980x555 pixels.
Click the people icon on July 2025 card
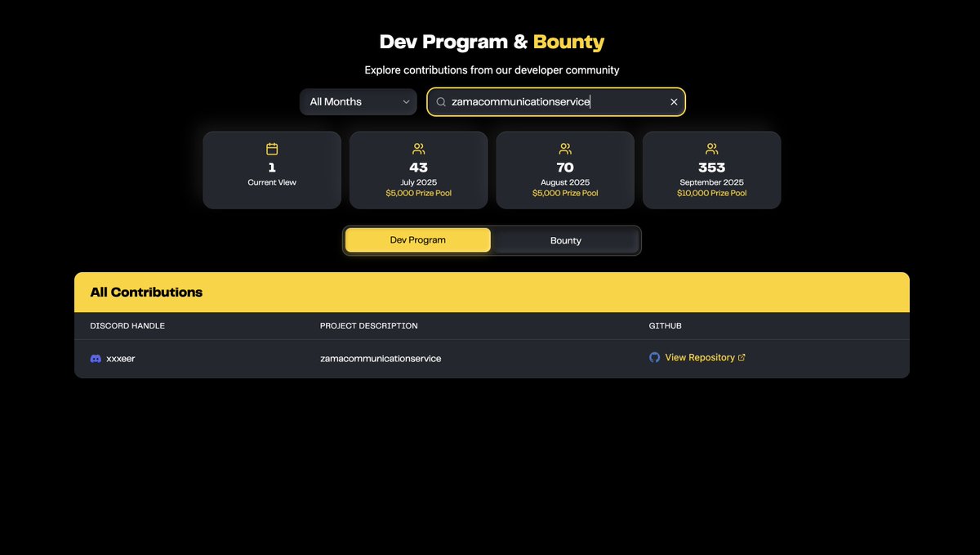pyautogui.click(x=419, y=149)
